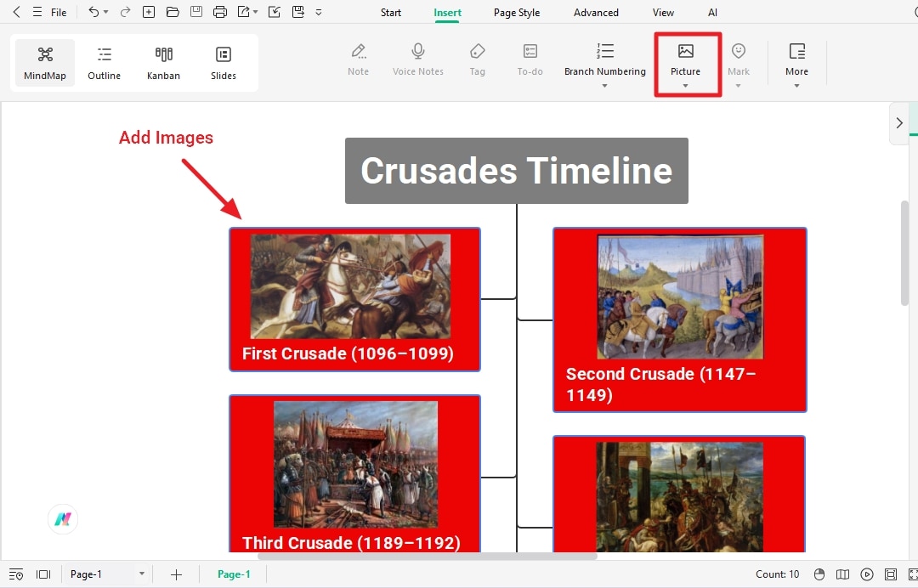Switch to the Start tab
Viewport: 918px width, 588px height.
[x=390, y=12]
